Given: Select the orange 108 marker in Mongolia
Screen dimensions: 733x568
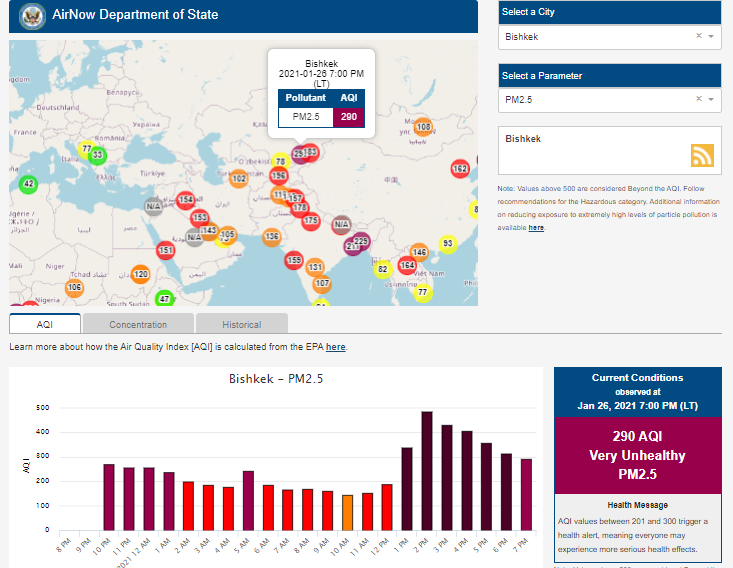Looking at the screenshot, I should tap(423, 127).
